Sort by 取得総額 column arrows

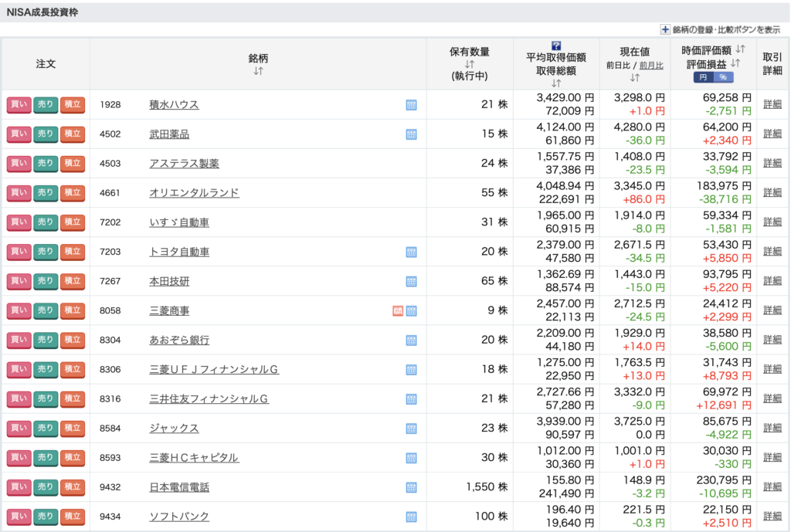(556, 83)
